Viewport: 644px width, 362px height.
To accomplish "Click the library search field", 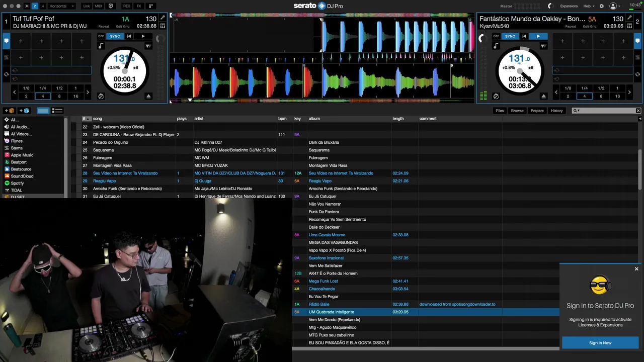I will pyautogui.click(x=607, y=111).
